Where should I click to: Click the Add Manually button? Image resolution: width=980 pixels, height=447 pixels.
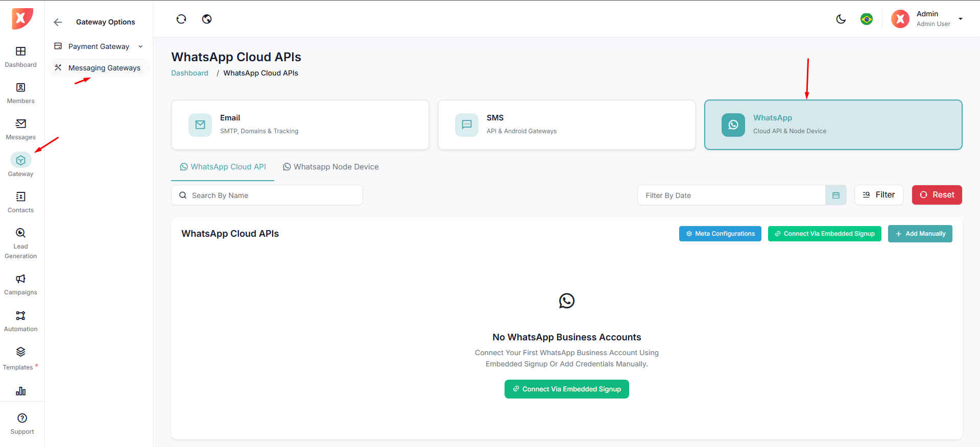click(x=920, y=234)
